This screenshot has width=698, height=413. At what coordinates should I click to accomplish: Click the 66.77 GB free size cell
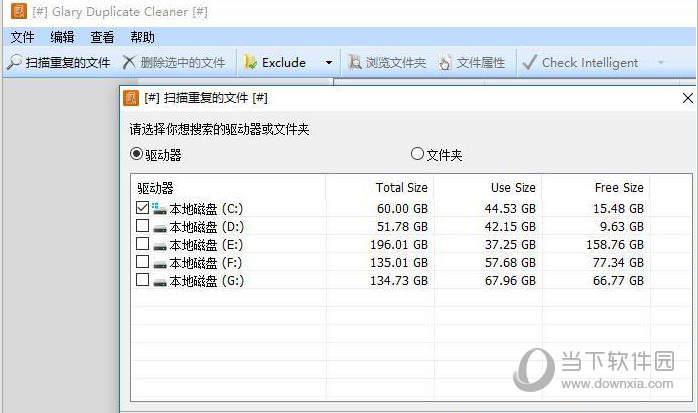click(618, 280)
